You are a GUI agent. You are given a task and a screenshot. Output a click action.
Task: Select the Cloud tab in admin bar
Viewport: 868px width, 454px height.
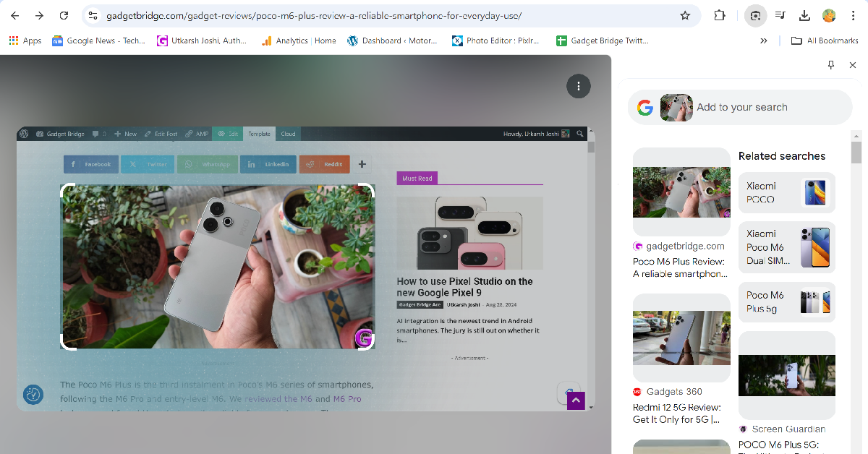[x=288, y=134]
